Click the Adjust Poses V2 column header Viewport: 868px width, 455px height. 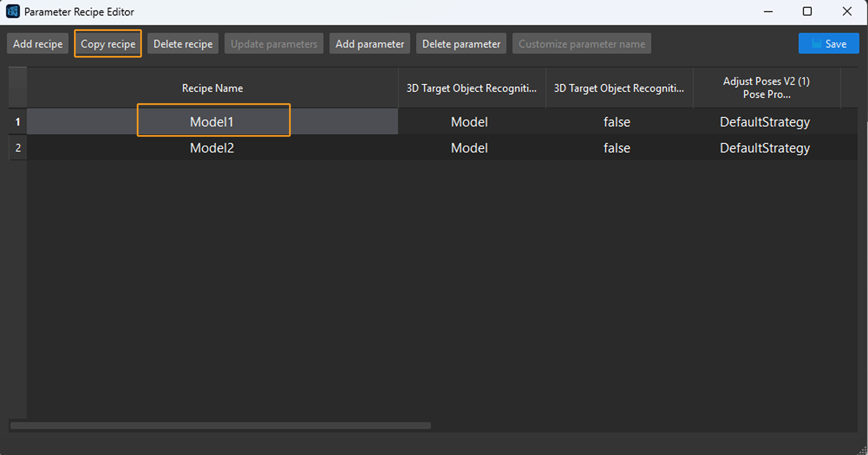coord(766,88)
